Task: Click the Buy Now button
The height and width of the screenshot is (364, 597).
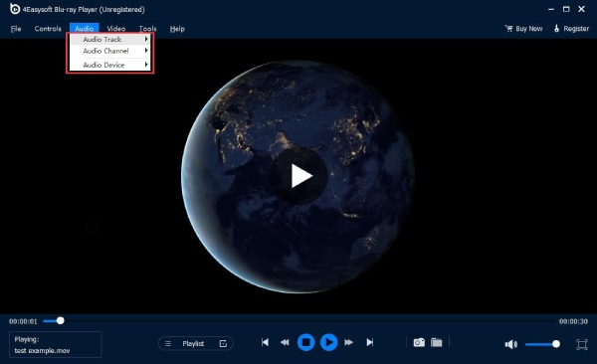Action: [523, 29]
